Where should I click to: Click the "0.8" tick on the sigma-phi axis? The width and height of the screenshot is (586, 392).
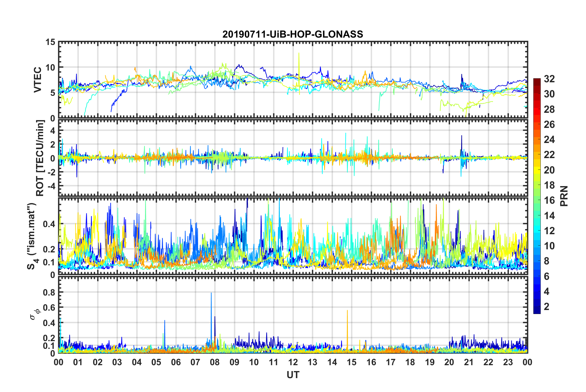click(x=49, y=292)
